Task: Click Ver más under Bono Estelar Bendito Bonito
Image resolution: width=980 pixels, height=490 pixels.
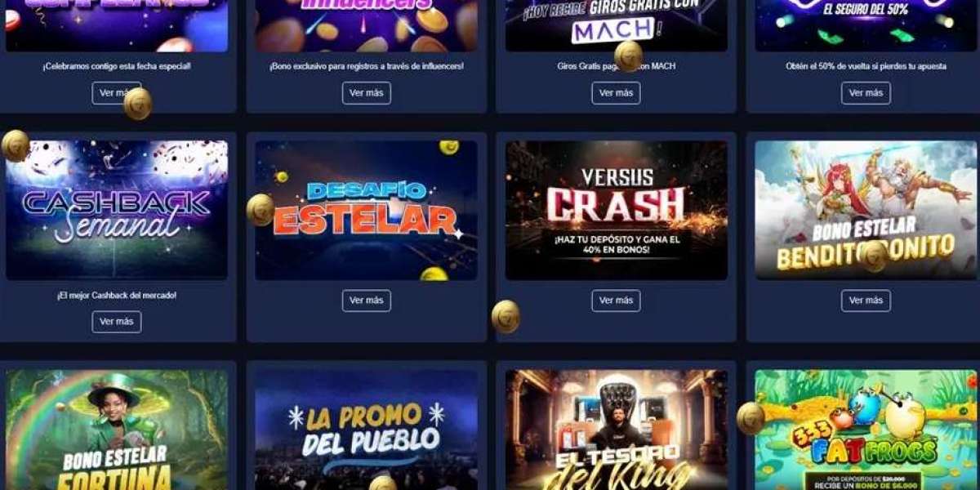Action: tap(866, 301)
